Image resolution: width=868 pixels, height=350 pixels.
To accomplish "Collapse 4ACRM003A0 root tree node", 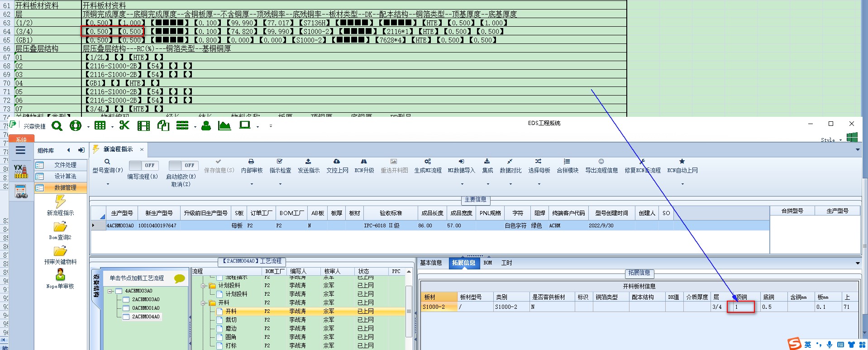I will tap(110, 291).
